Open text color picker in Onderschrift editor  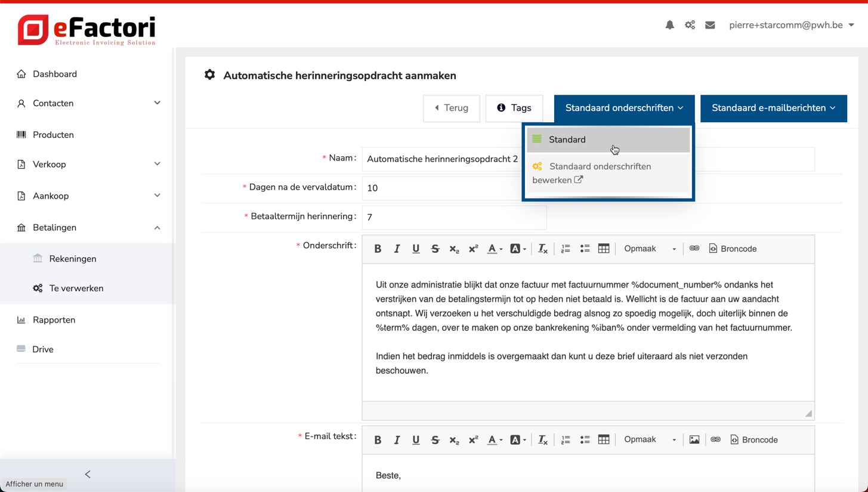493,249
